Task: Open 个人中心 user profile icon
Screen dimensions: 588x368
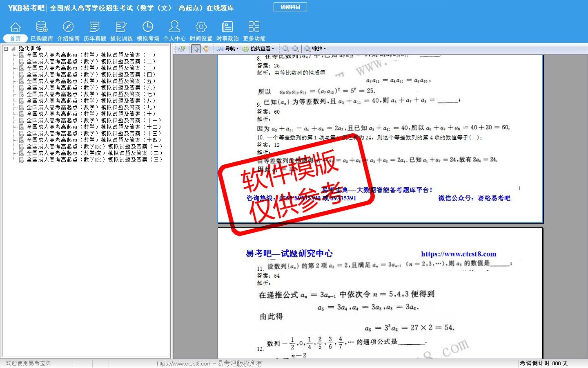Action: [x=174, y=27]
